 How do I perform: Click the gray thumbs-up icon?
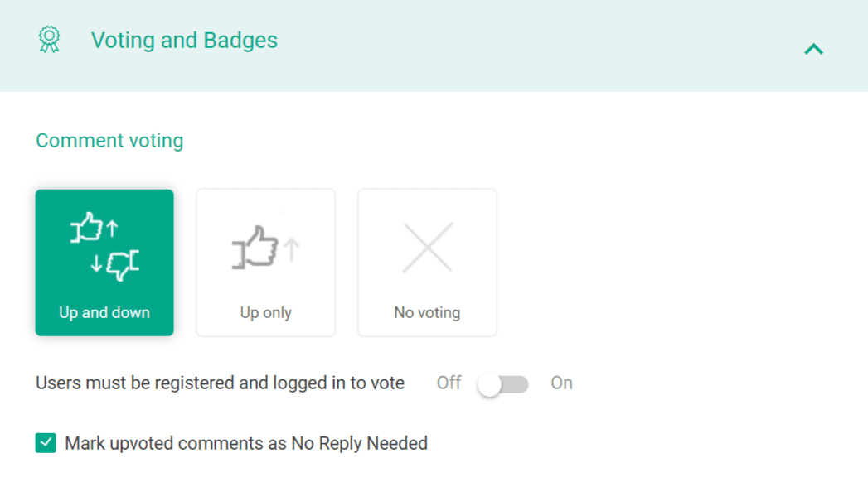[x=257, y=247]
